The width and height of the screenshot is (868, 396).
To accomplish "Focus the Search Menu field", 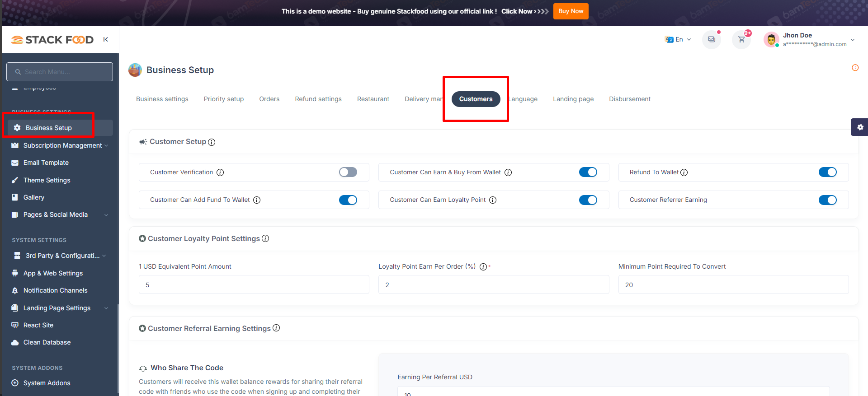I will 60,72.
